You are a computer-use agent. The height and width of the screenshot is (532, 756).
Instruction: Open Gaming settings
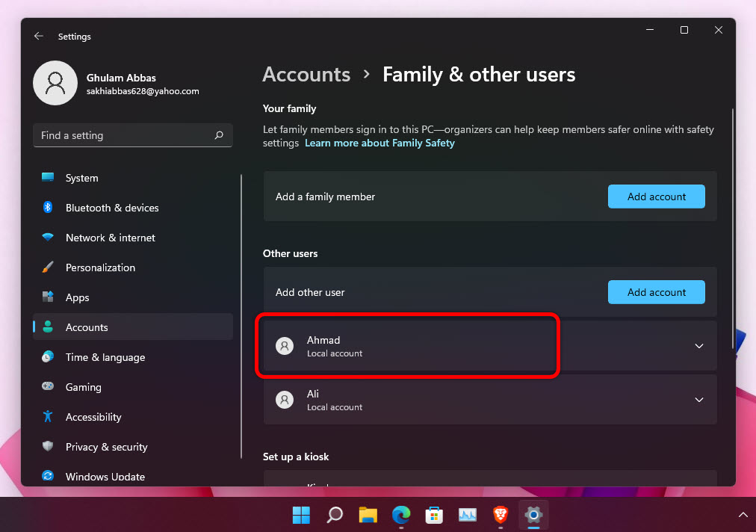click(132, 387)
